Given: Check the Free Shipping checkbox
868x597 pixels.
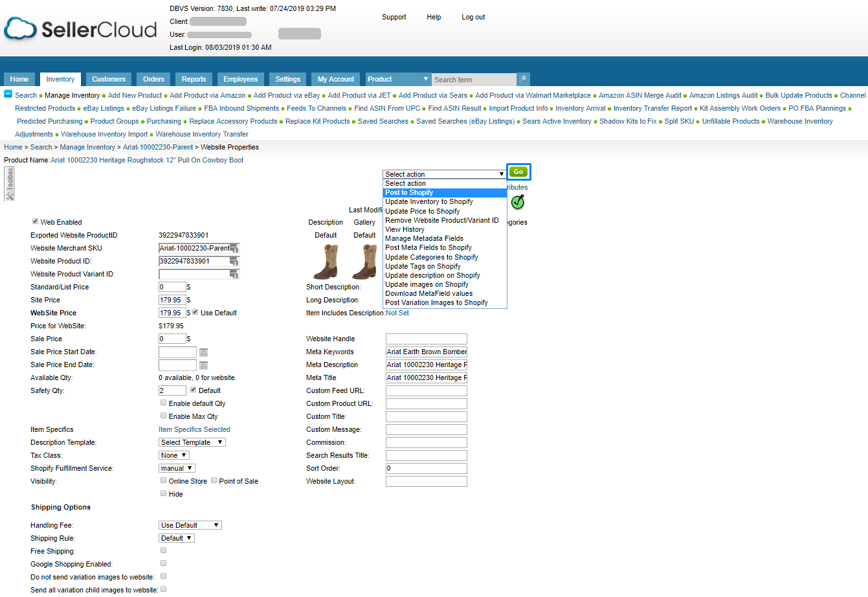Looking at the screenshot, I should (x=163, y=550).
